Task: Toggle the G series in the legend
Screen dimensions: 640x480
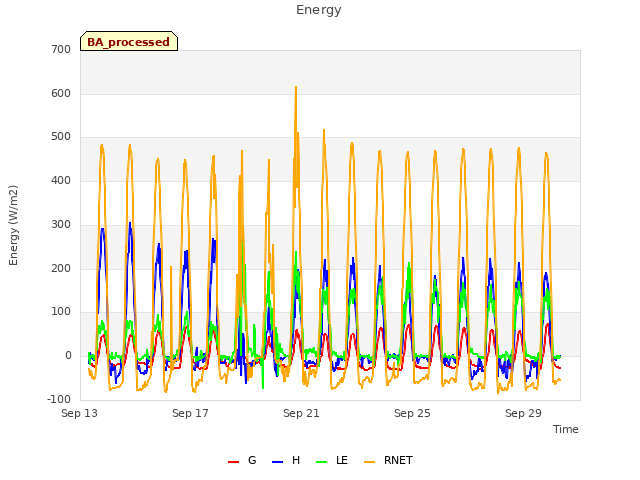Action: pos(242,460)
